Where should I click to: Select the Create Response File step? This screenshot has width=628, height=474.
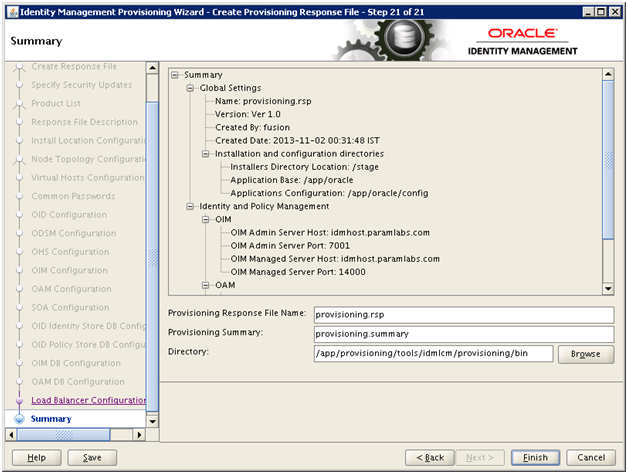74,67
